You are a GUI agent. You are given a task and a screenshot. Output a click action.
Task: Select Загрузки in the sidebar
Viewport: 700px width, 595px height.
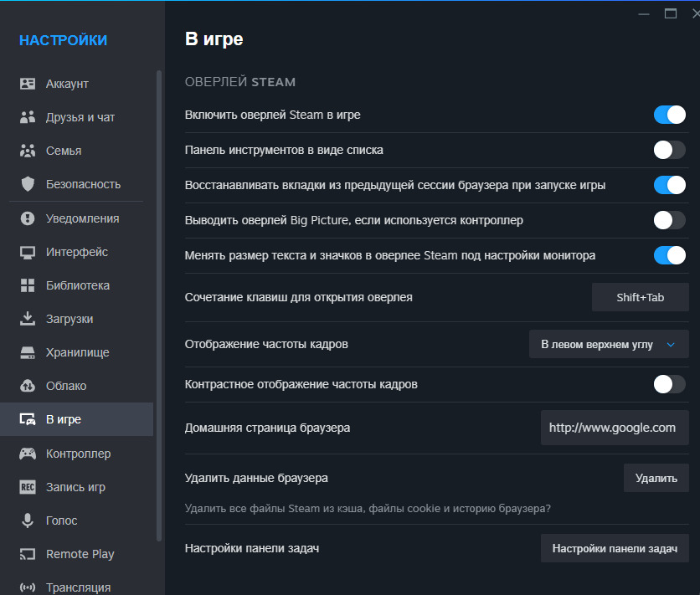click(x=76, y=319)
